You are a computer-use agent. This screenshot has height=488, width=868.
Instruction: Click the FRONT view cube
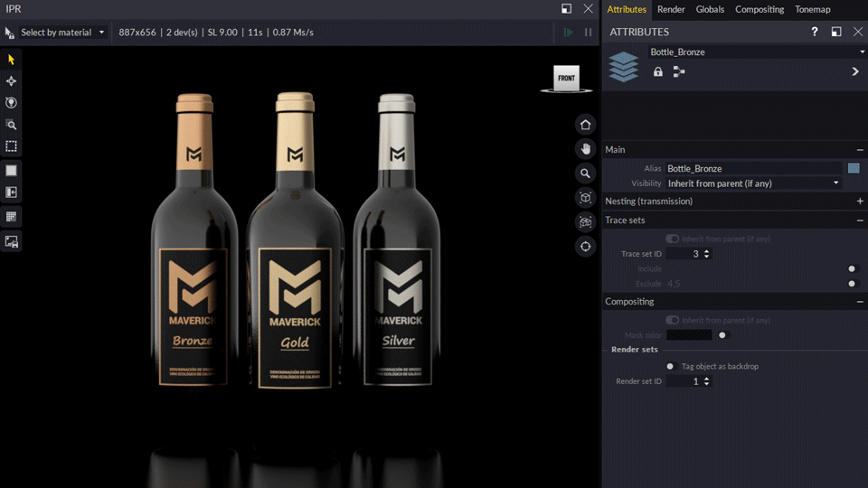click(566, 79)
